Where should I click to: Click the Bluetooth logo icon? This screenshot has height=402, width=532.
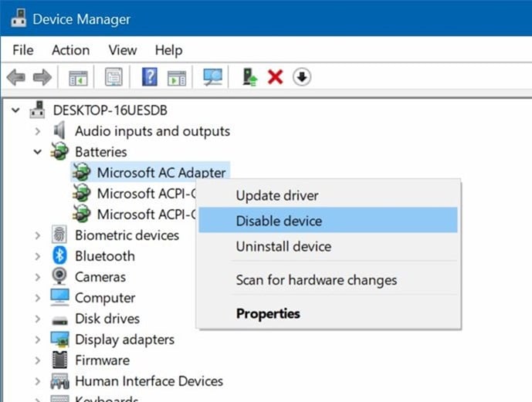(x=59, y=255)
